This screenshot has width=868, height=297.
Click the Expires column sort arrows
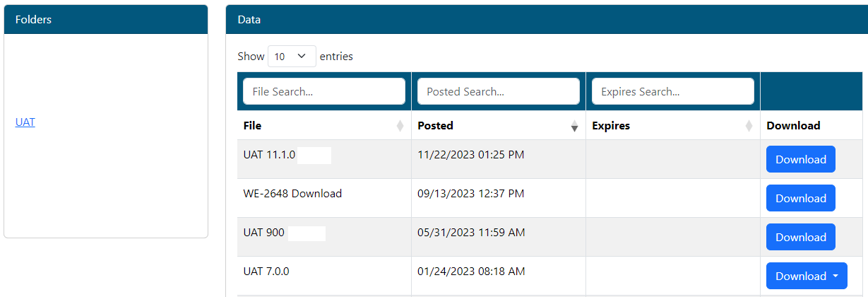[x=749, y=126]
